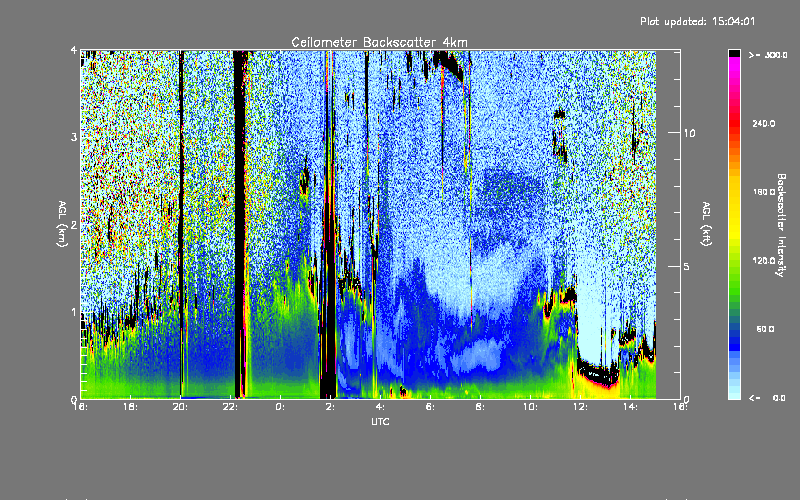Click the "18:" UTC time tick
Screen dimensions: 800x500
131,407
